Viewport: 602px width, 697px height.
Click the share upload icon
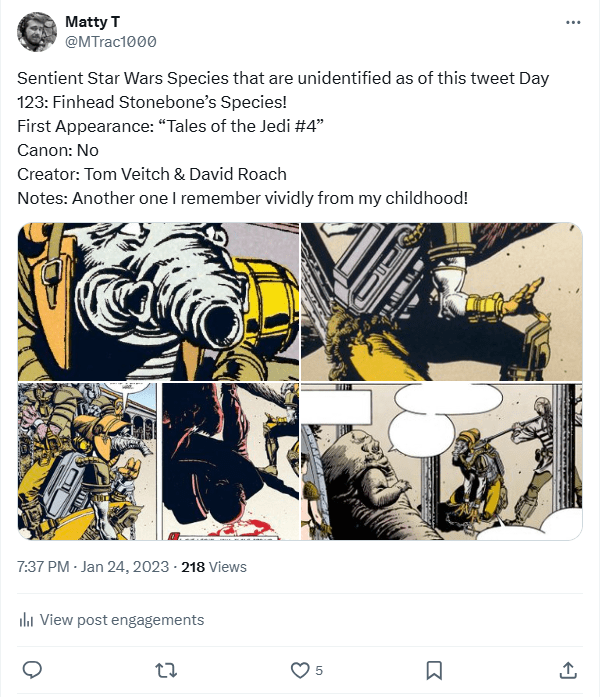tap(567, 669)
